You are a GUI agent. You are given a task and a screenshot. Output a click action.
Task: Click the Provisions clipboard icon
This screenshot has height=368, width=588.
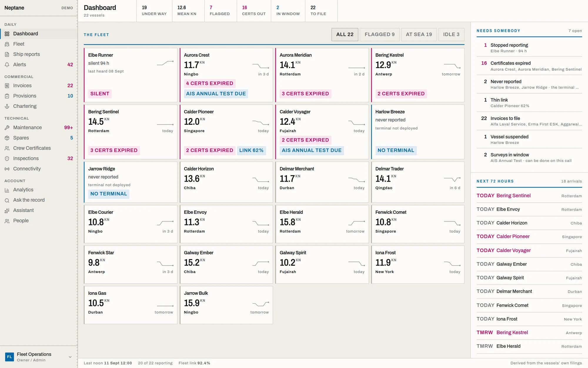(x=7, y=96)
